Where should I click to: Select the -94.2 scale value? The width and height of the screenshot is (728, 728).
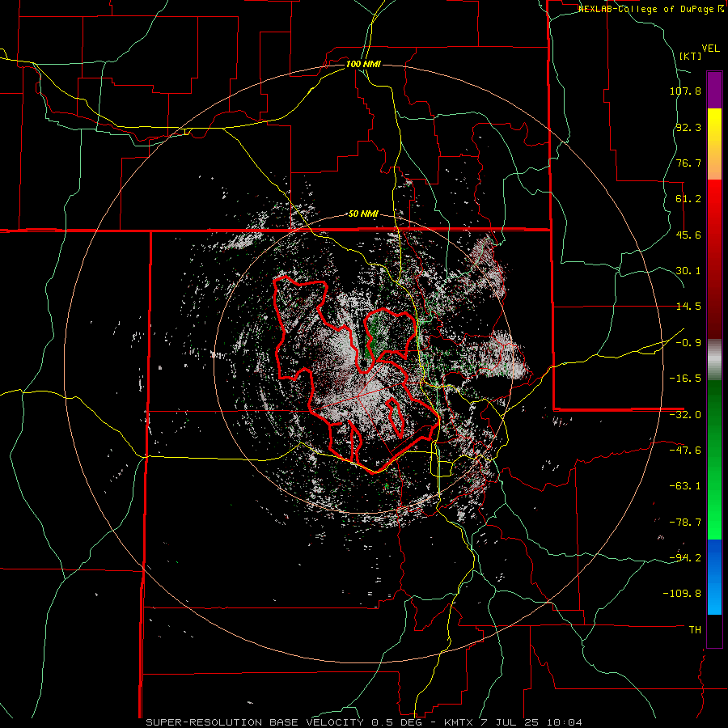tap(685, 557)
